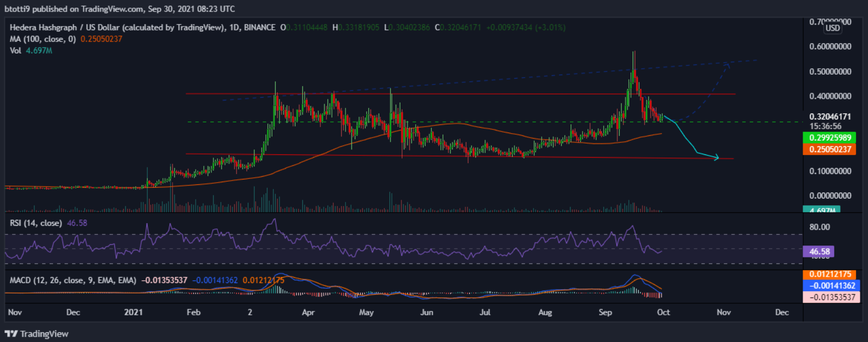Screen dimensions: 868x342
Task: Click the Jul label on the time axis
Action: point(485,312)
